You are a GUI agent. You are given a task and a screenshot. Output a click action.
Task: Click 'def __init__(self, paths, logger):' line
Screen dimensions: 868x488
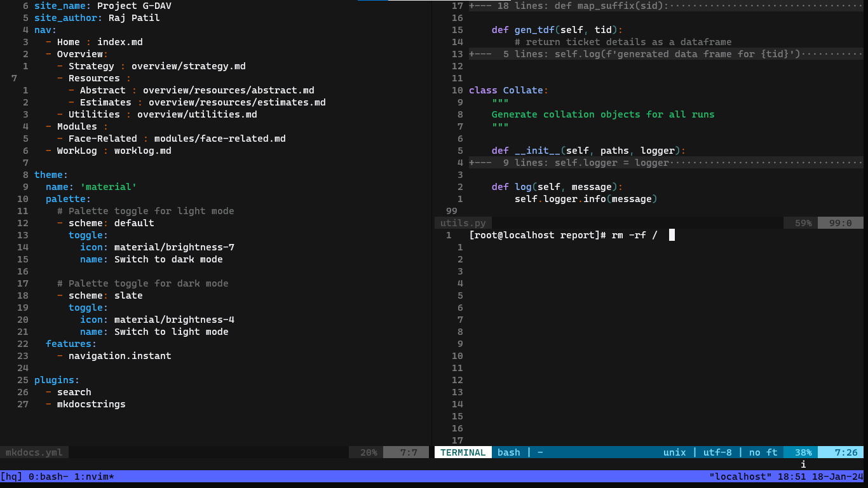[x=589, y=151]
